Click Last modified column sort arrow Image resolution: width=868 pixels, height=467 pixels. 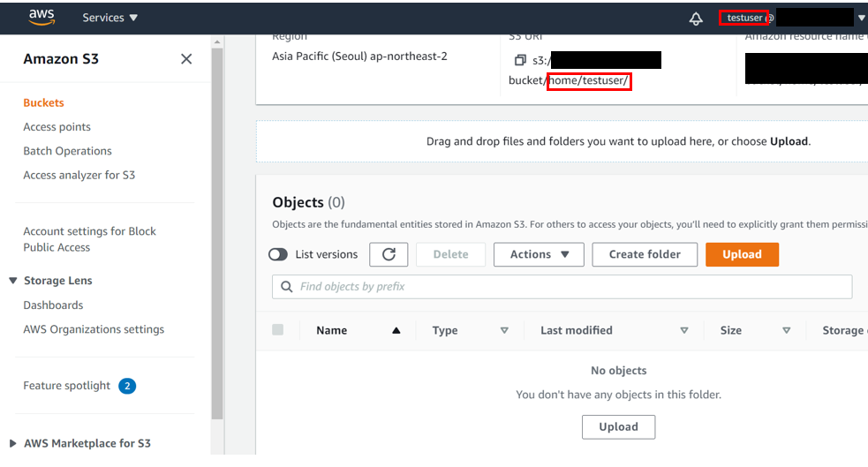(x=684, y=330)
